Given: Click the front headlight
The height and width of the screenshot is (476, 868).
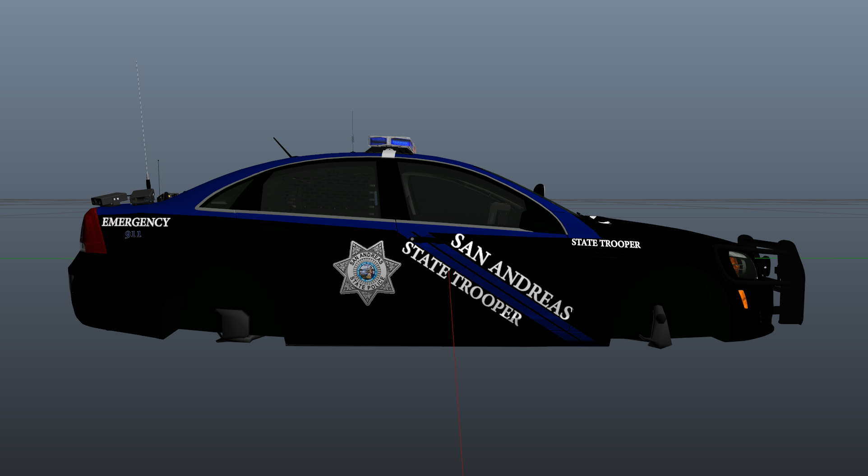Looking at the screenshot, I should coord(741,264).
